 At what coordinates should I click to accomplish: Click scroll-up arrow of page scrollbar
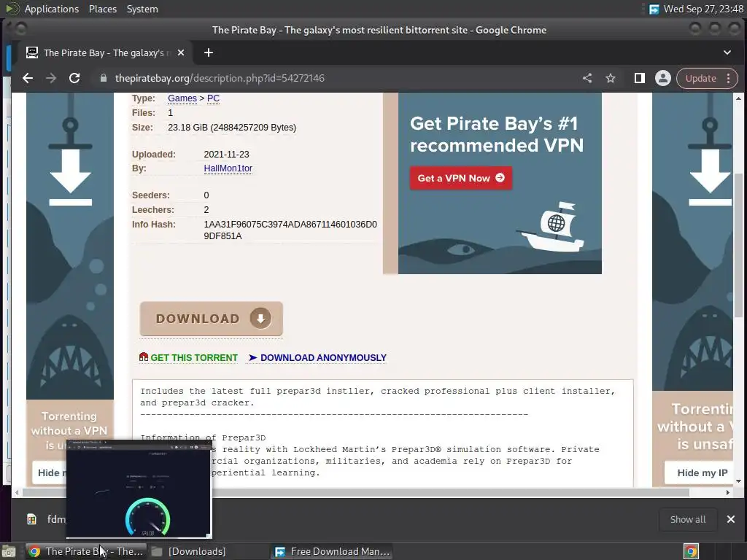coord(738,98)
